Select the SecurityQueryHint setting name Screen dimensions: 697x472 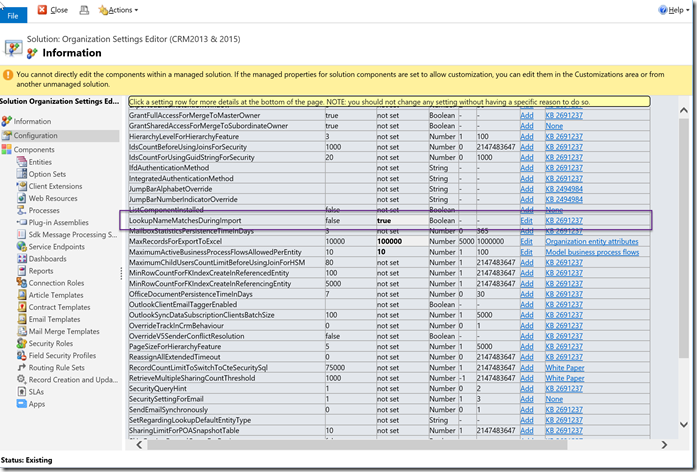point(157,388)
